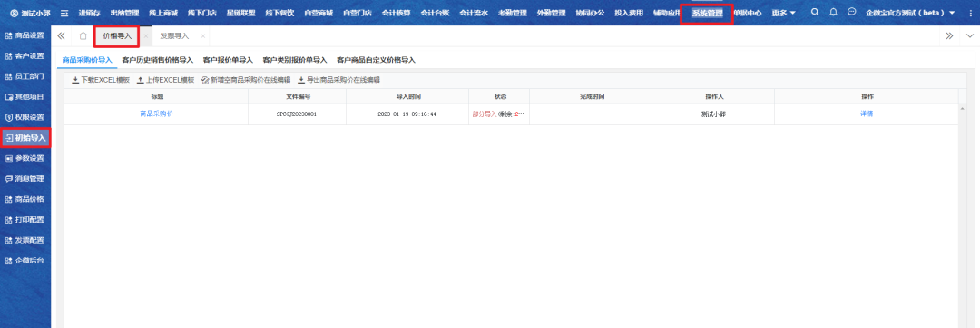This screenshot has width=980, height=328.
Task: Click 导出商品采购价在线编辑
Action: click(x=338, y=80)
